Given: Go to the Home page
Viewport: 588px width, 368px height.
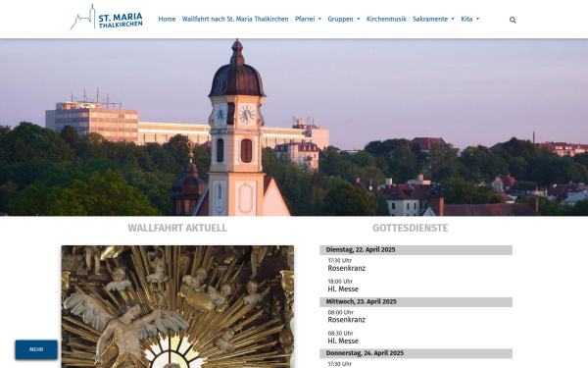Looking at the screenshot, I should 167,19.
